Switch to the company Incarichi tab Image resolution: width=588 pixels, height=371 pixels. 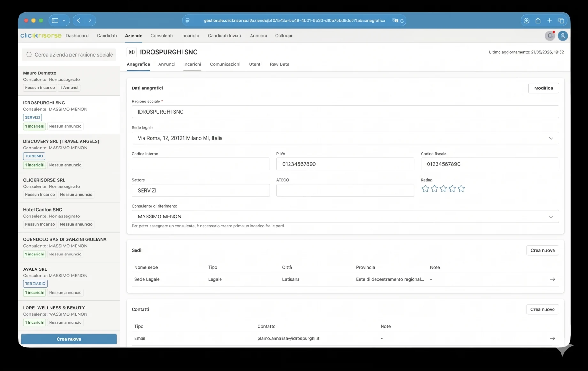[192, 64]
